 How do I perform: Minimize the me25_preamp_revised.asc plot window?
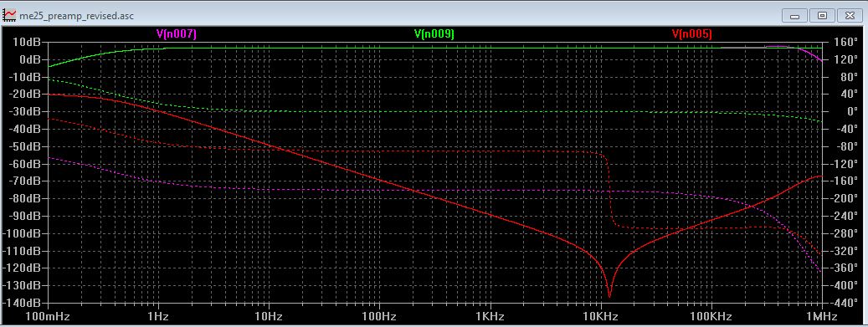click(796, 16)
